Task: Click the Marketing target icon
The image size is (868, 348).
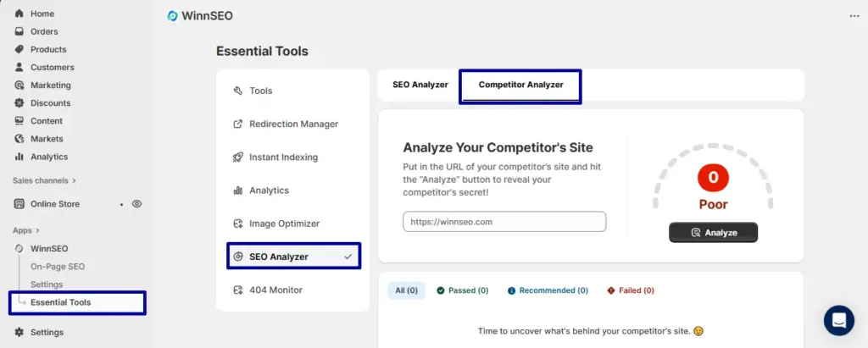Action: (x=19, y=86)
